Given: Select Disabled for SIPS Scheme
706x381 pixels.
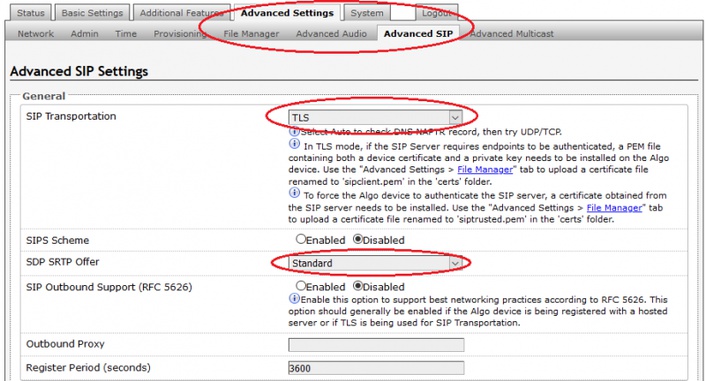Looking at the screenshot, I should (358, 239).
